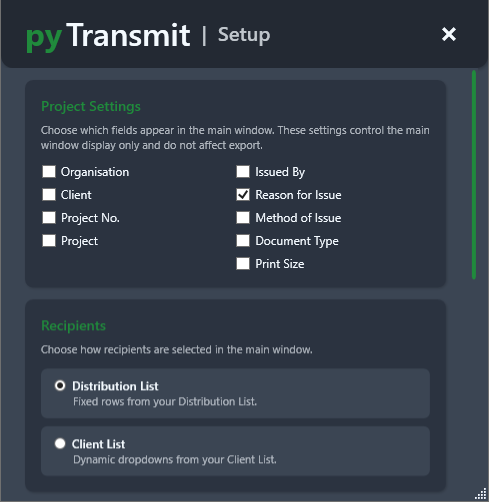
Task: Click the Distribution List option card description
Action: (x=165, y=402)
